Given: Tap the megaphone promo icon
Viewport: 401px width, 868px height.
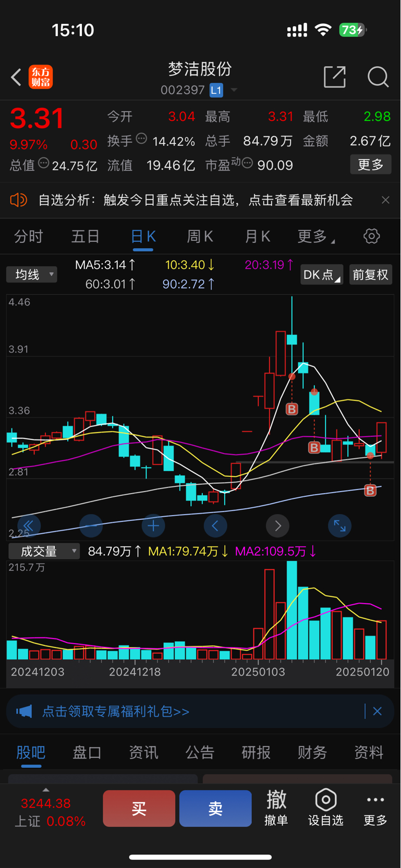Looking at the screenshot, I should [x=24, y=711].
